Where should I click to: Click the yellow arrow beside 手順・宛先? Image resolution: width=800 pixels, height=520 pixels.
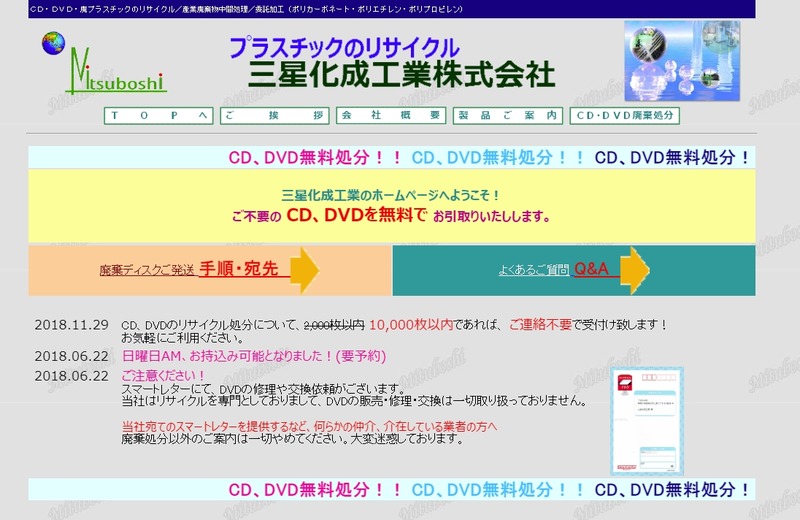[305, 270]
